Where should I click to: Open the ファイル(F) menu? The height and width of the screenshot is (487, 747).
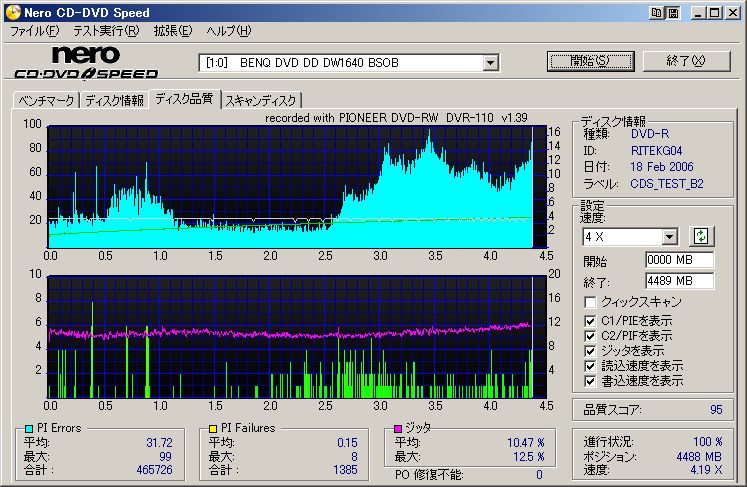[35, 31]
